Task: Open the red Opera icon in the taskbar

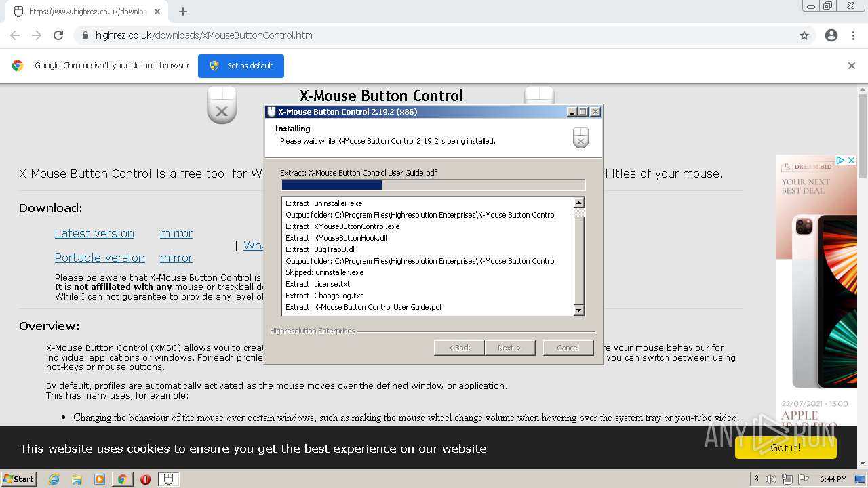Action: point(145,479)
